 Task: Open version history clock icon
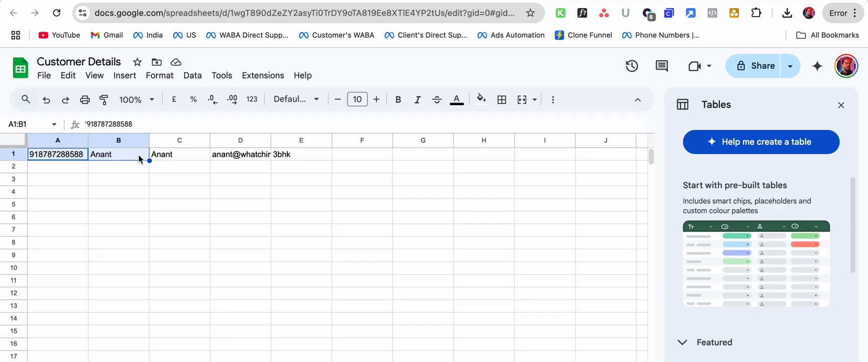coord(632,66)
